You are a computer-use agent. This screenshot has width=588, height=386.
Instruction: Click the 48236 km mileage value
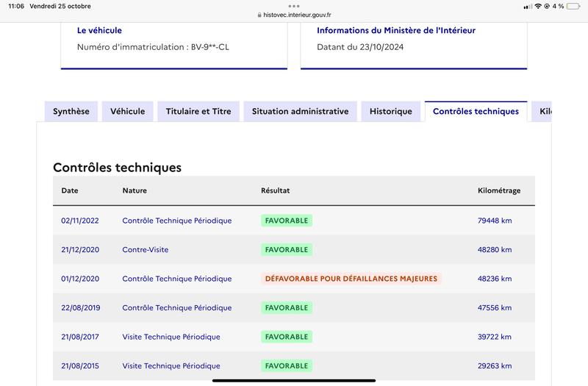tap(495, 279)
